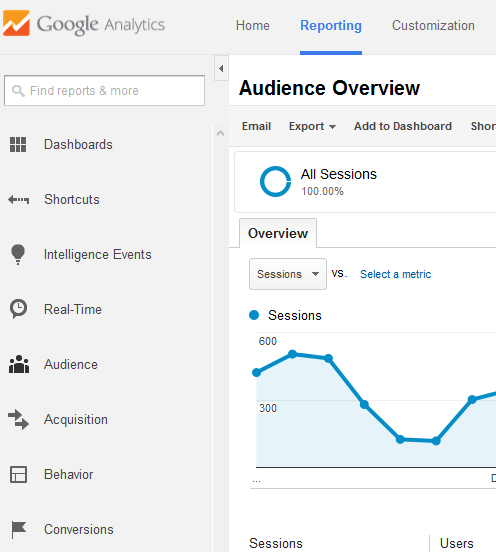Click the Shortcuts arrow icon
The height and width of the screenshot is (552, 496).
pyautogui.click(x=19, y=200)
